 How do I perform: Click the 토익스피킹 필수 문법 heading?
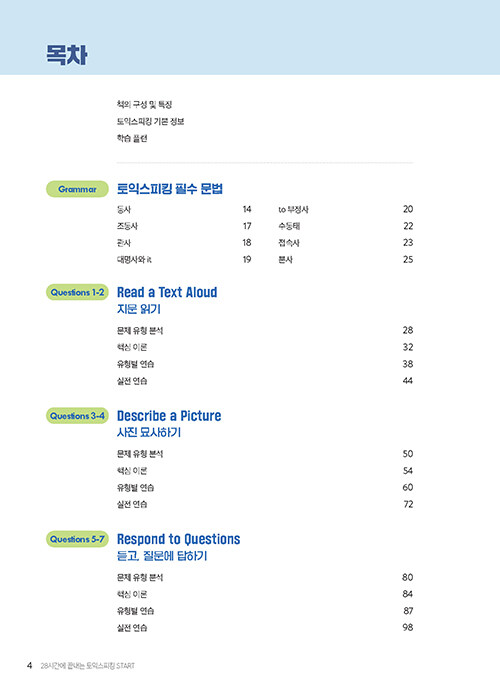170,189
